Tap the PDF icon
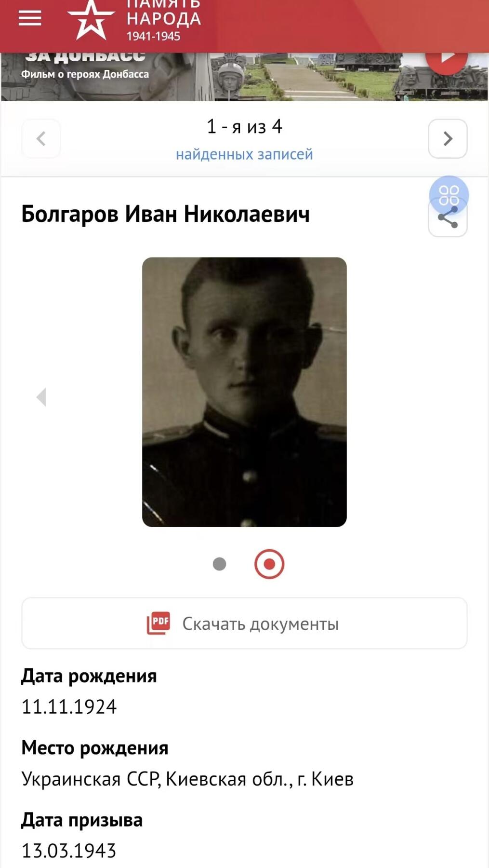Image resolution: width=489 pixels, height=868 pixels. pyautogui.click(x=159, y=623)
